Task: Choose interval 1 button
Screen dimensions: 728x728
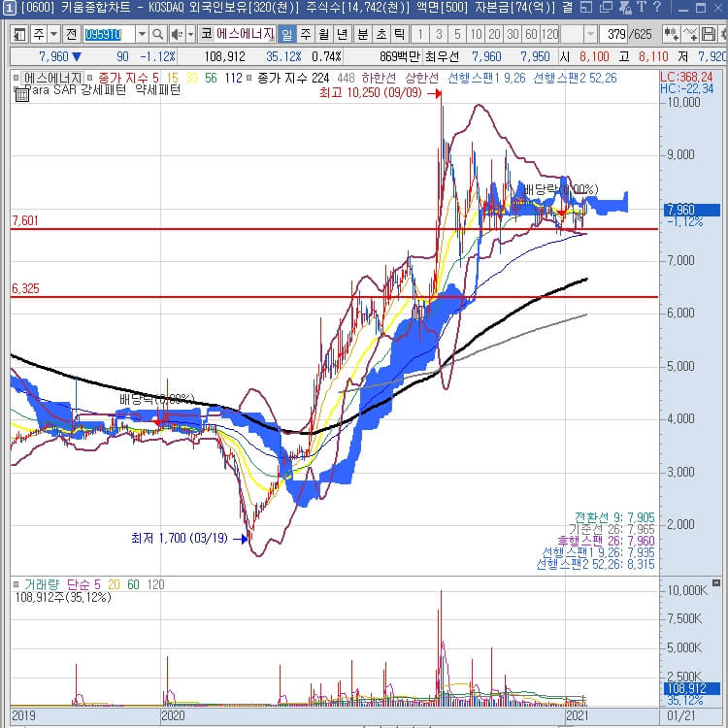Action: coord(420,34)
